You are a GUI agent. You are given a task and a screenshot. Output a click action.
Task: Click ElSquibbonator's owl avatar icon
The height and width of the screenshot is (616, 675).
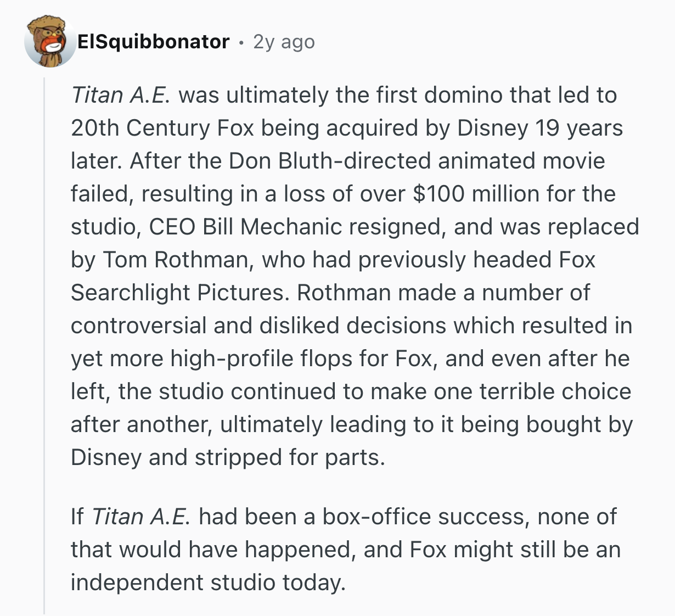(50, 42)
